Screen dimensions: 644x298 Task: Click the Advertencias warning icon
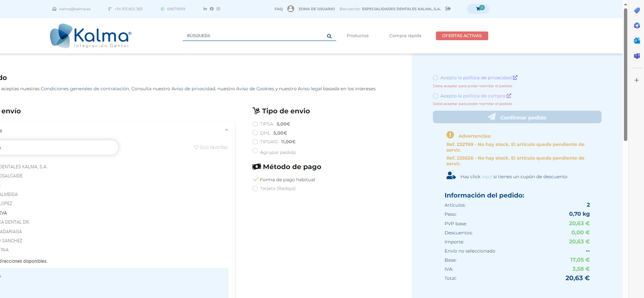click(450, 135)
